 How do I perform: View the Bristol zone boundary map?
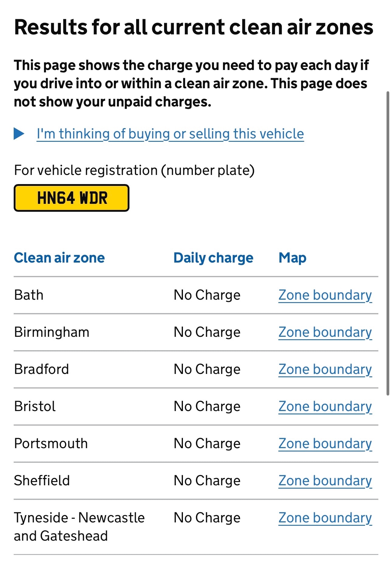tap(325, 406)
